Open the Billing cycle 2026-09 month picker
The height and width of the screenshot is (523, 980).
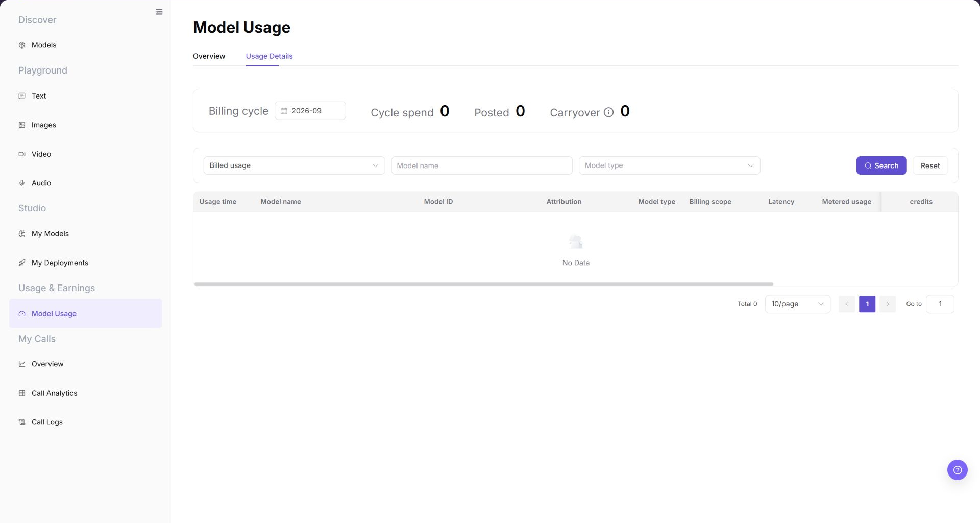(x=310, y=111)
